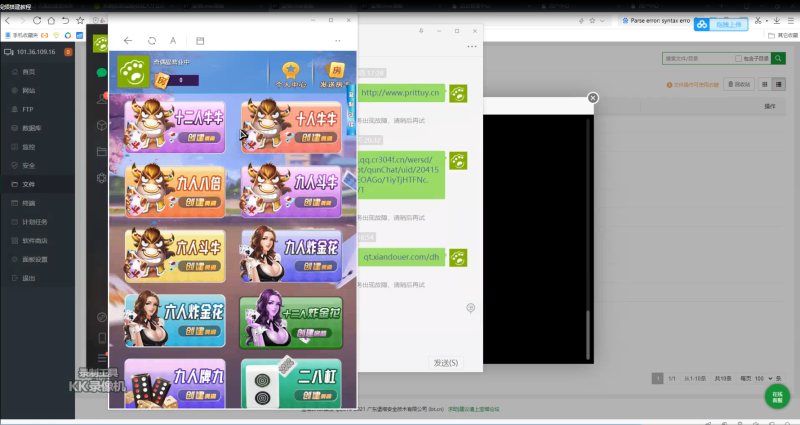The image size is (800, 425).
Task: Pin the chat window on top
Action: [421, 31]
